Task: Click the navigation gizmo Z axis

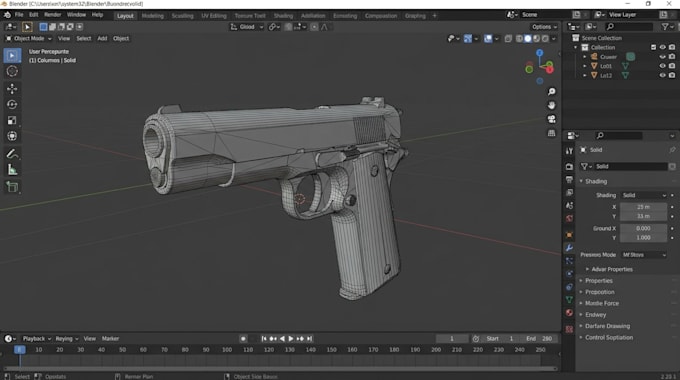Action: click(x=539, y=53)
